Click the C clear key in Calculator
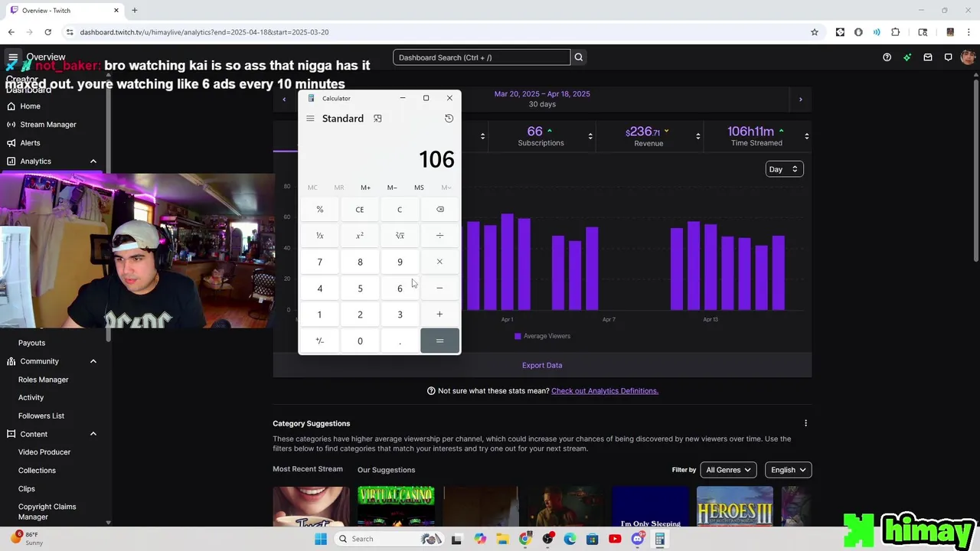Viewport: 980px width, 551px height. click(400, 210)
